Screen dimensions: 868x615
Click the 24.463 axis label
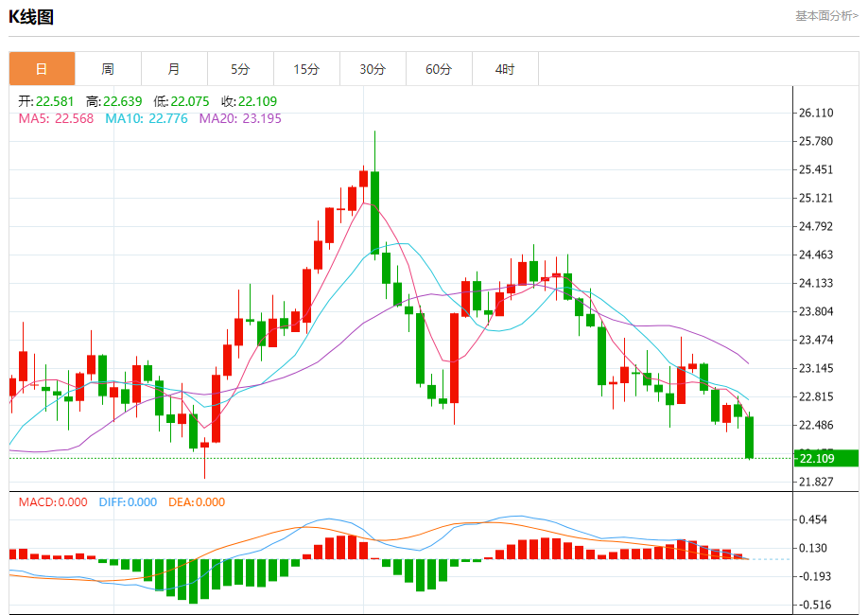[816, 255]
